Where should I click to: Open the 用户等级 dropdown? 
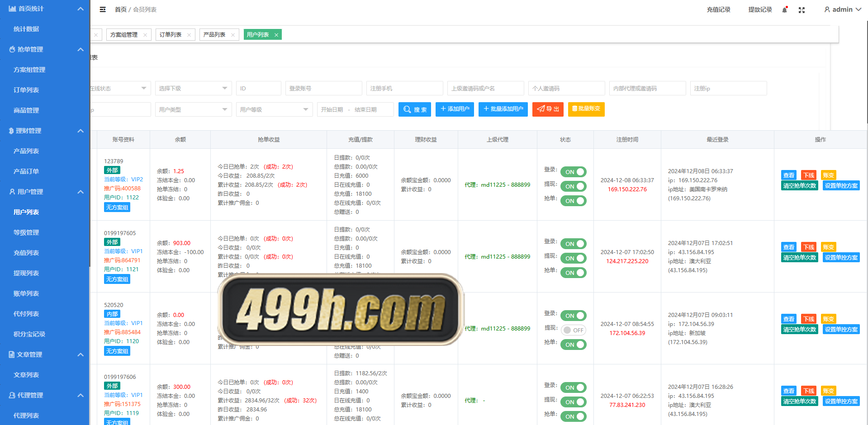(x=274, y=109)
